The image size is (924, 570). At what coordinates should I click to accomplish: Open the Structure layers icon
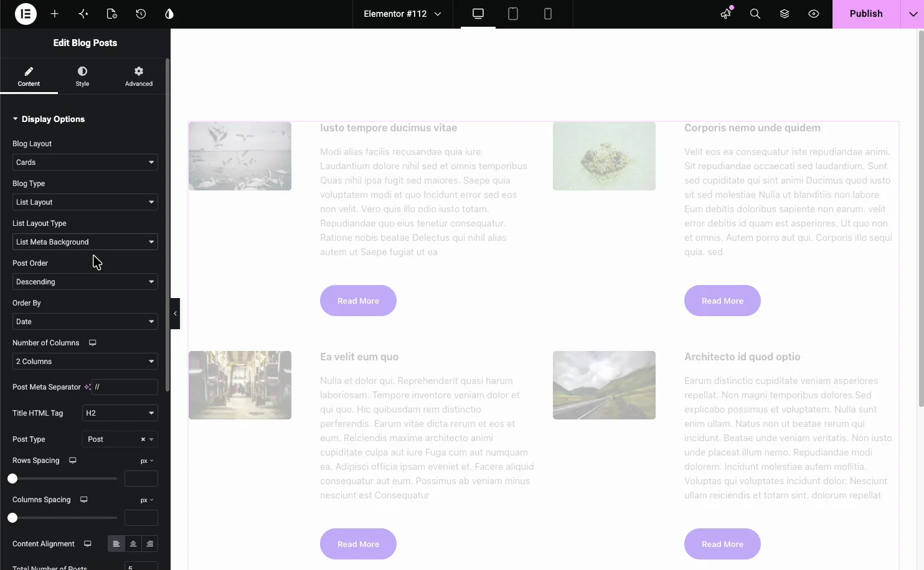click(x=785, y=14)
